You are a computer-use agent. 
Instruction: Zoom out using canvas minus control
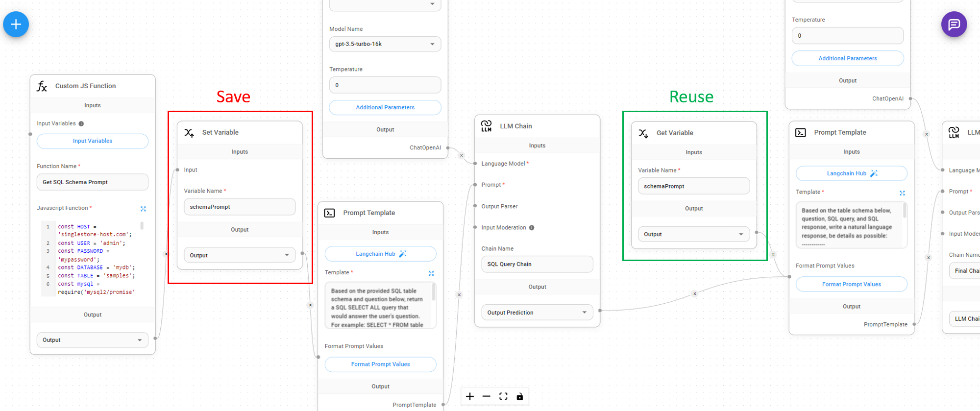486,396
